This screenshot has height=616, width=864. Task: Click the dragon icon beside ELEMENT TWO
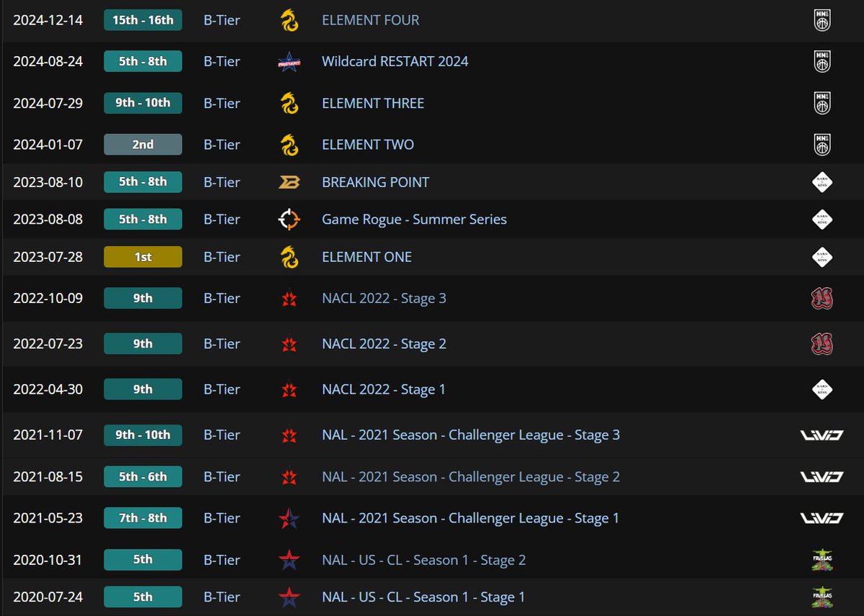(289, 145)
